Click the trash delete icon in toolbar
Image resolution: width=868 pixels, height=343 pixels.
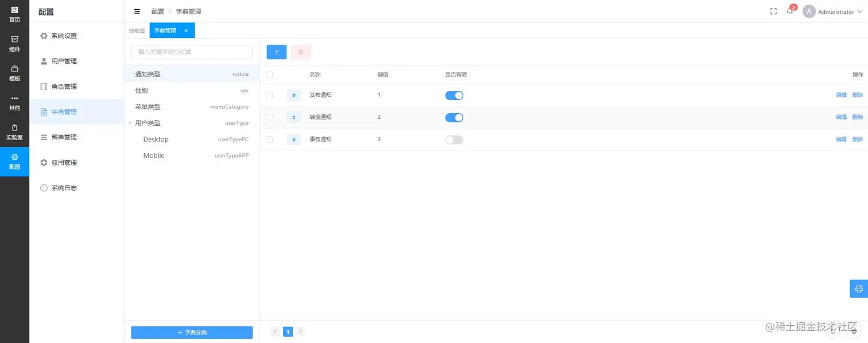301,52
